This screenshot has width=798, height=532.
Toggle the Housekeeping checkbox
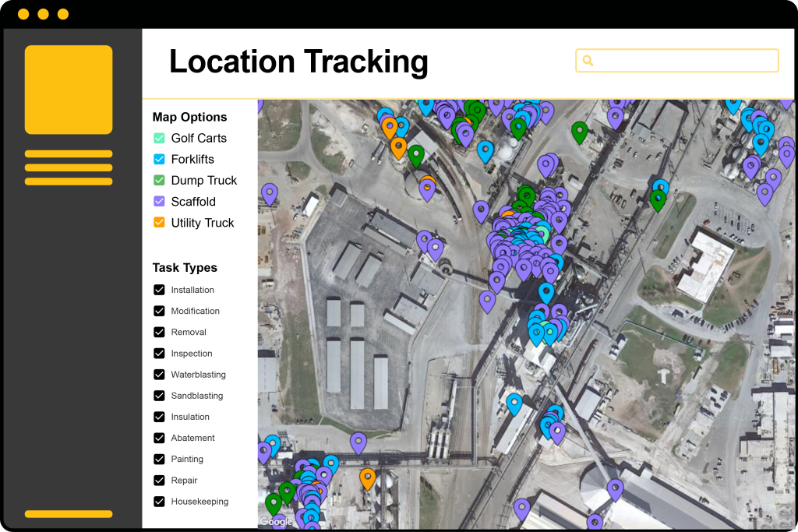click(x=158, y=501)
